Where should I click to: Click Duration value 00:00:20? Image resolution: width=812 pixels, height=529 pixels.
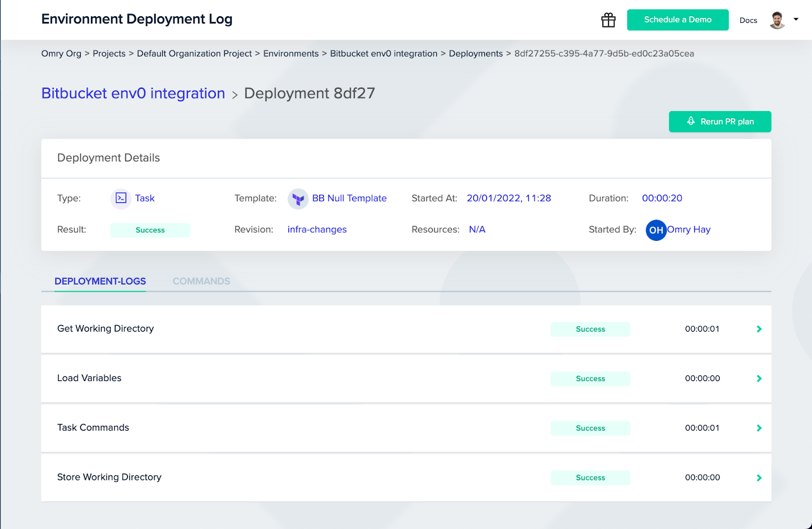tap(662, 198)
